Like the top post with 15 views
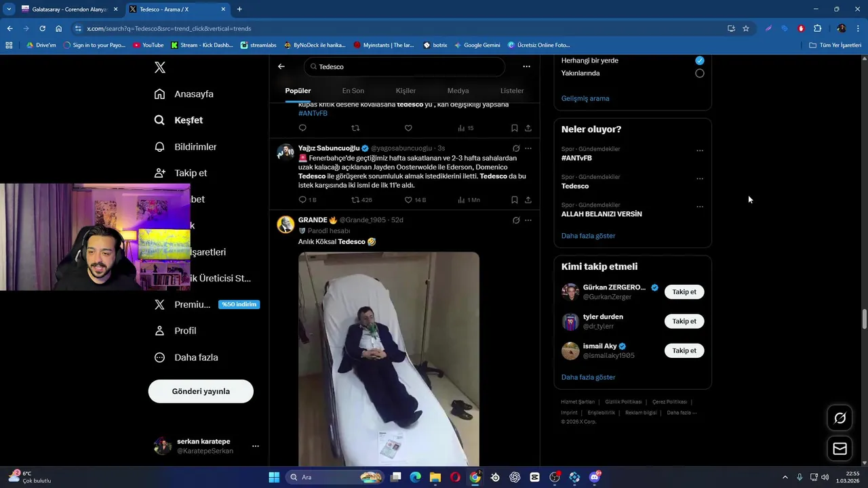This screenshot has width=868, height=488. coord(408,128)
